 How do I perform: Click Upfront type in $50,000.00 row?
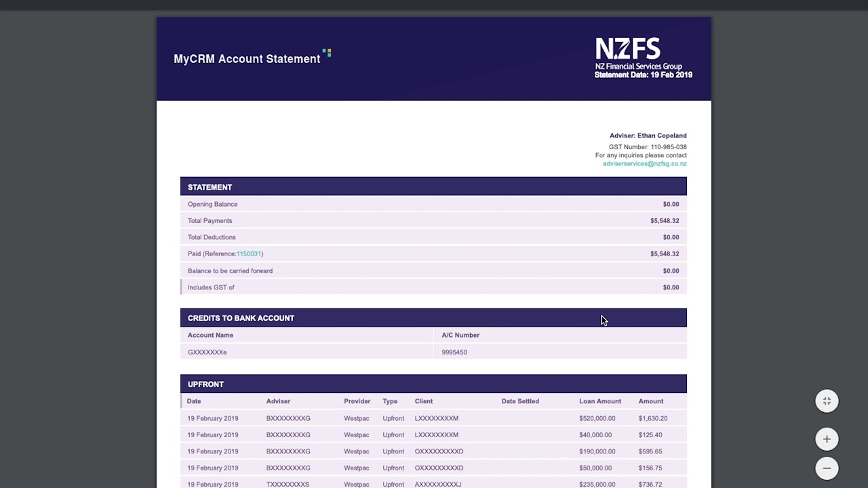pos(393,468)
